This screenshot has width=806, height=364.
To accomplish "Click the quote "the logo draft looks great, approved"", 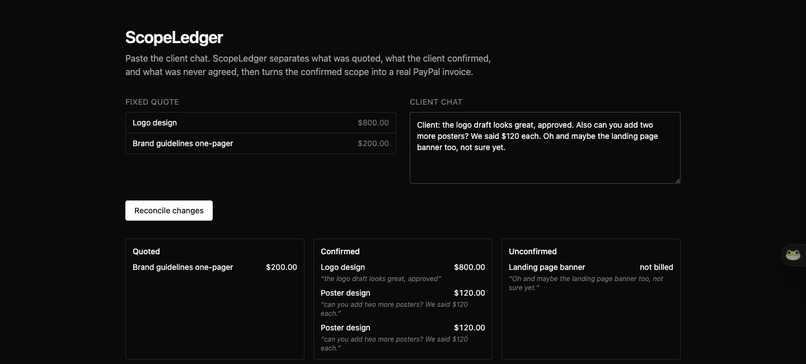I will click(381, 279).
